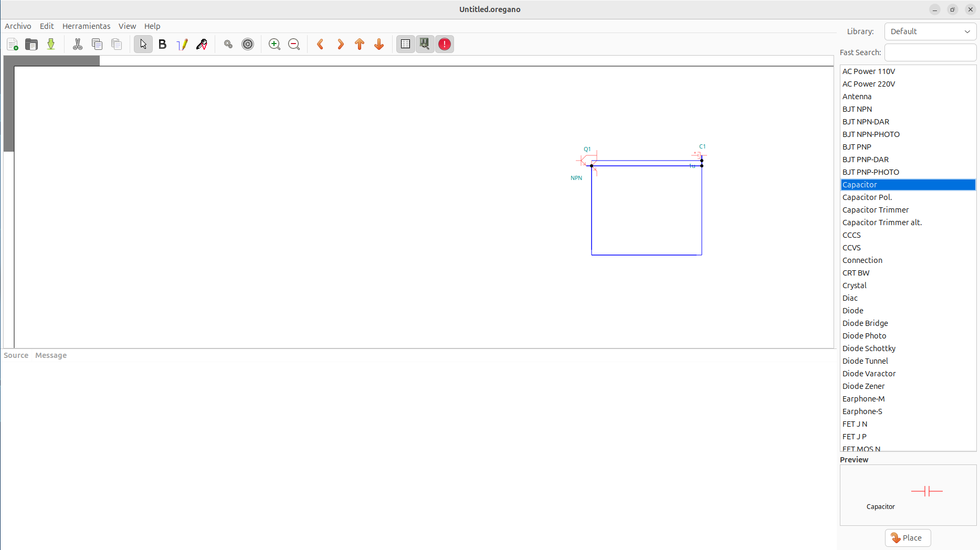The image size is (980, 550).
Task: Open the Archivo menu
Action: click(18, 26)
